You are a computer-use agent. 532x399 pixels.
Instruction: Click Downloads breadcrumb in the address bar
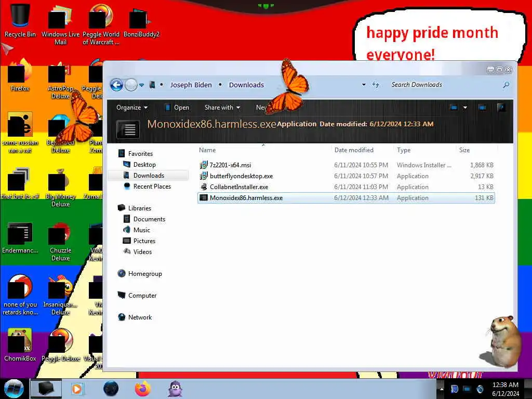pos(246,85)
